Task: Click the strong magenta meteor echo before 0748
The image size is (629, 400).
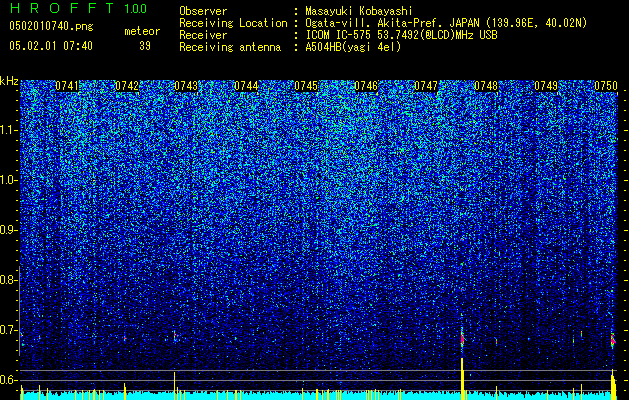Action: [x=462, y=339]
